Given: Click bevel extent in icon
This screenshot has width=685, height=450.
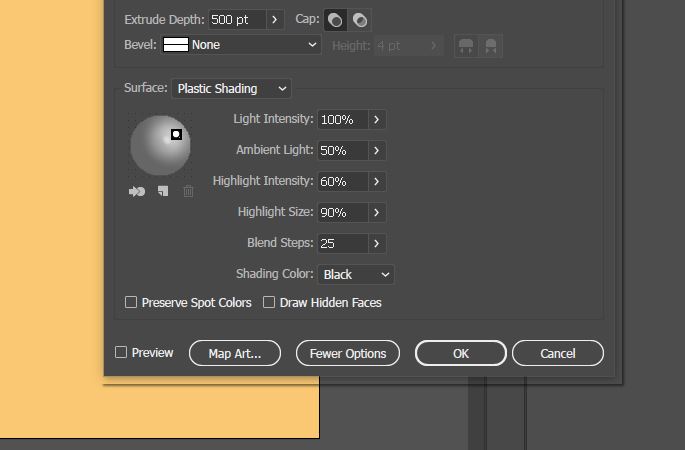Looking at the screenshot, I should 491,46.
